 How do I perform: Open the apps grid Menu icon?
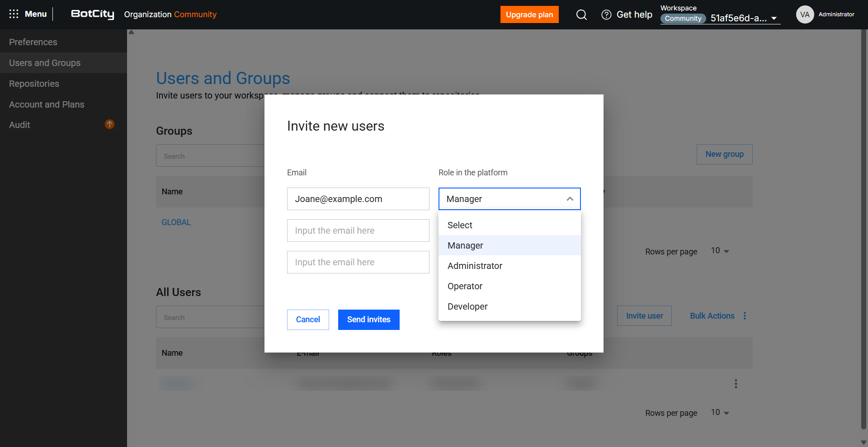pyautogui.click(x=14, y=14)
